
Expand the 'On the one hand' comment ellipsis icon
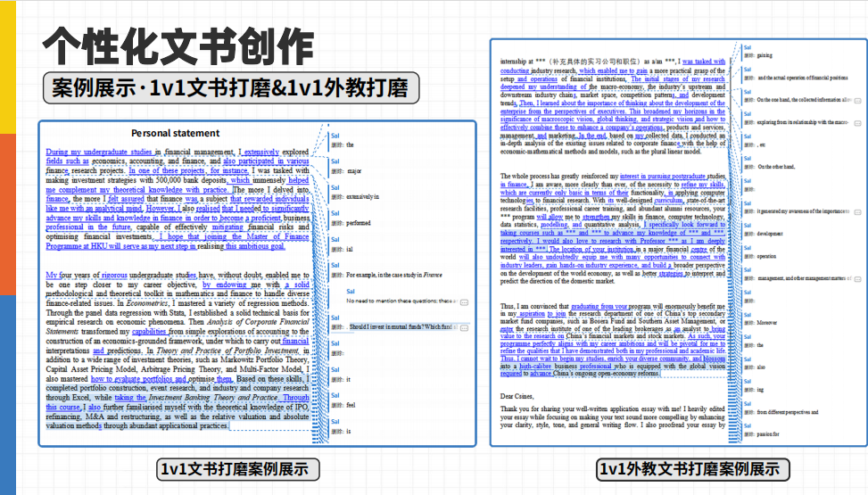pos(857,101)
